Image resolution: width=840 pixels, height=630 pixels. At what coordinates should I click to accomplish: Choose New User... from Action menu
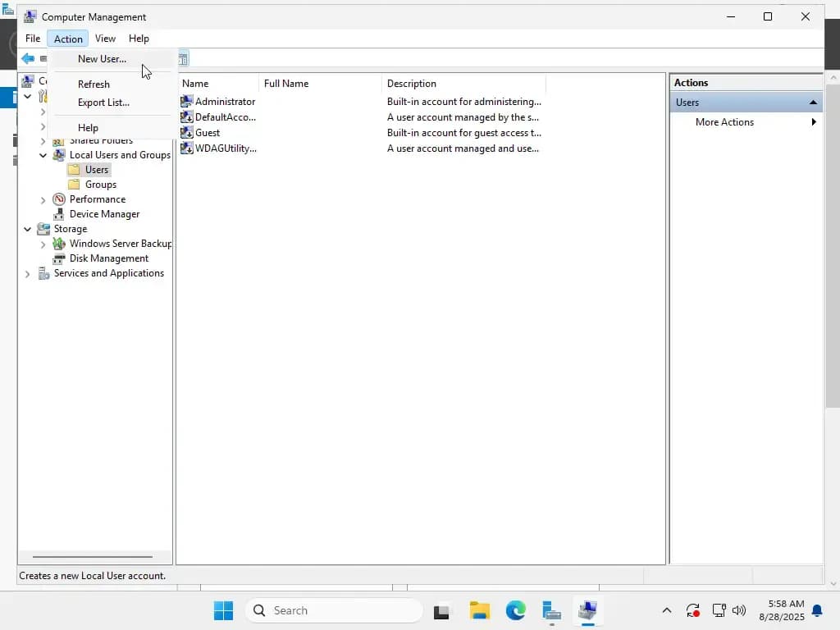102,59
